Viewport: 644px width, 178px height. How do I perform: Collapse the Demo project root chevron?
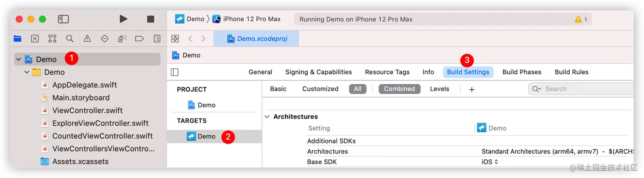(18, 59)
